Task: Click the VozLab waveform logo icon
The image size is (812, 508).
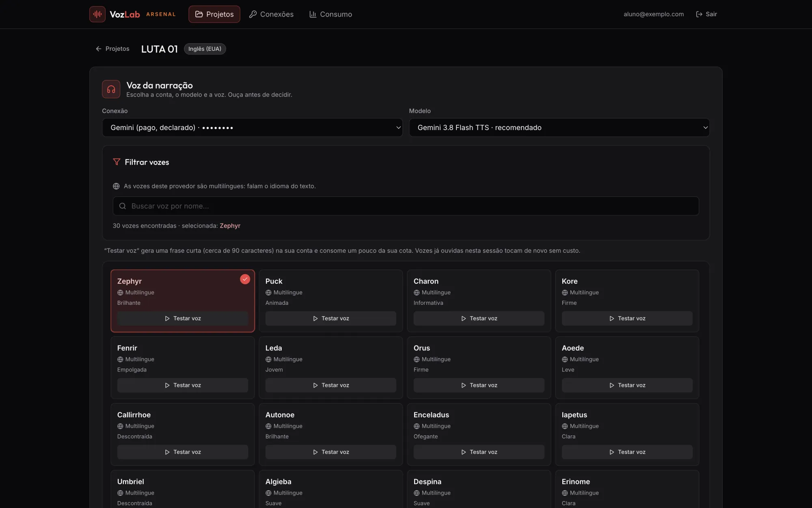Action: tap(97, 14)
